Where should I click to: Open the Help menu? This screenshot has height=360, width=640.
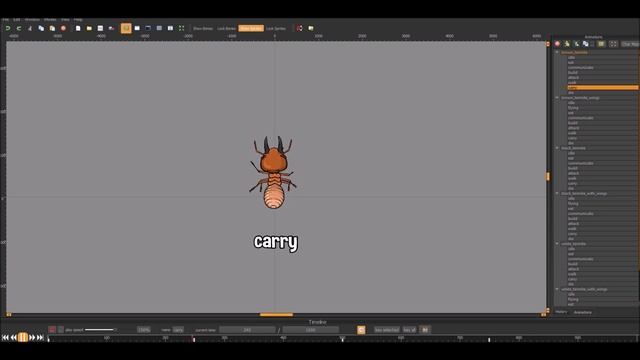pos(78,20)
